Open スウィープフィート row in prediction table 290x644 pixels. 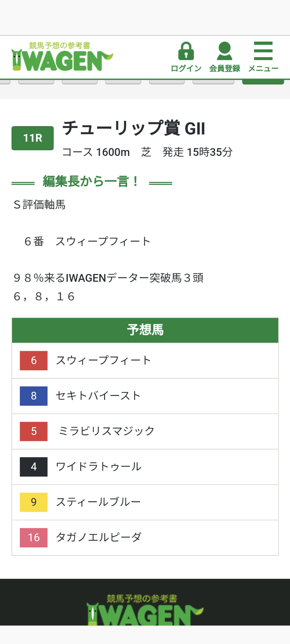pyautogui.click(x=145, y=361)
